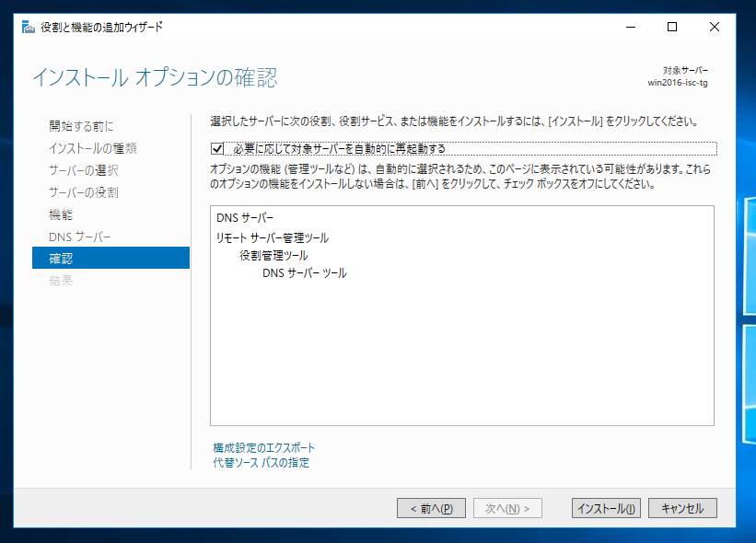Click the < 前へ(P) button
Viewport: 756px width, 543px height.
pos(431,508)
